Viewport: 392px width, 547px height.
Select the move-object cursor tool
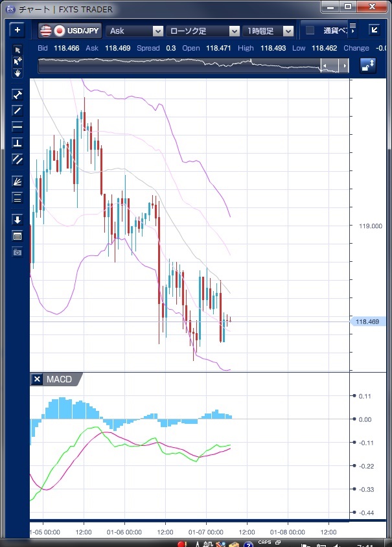pyautogui.click(x=17, y=62)
